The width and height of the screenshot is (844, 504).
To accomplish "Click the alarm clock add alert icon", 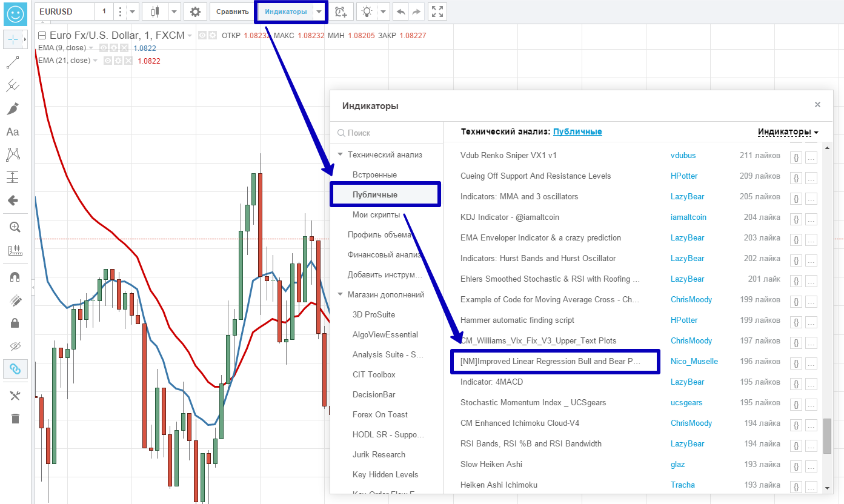I will [341, 12].
